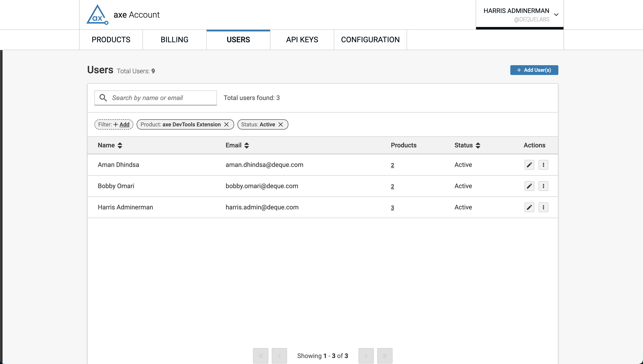643x364 pixels.
Task: Edit Harris Adminerman with pencil icon
Action: pyautogui.click(x=529, y=207)
